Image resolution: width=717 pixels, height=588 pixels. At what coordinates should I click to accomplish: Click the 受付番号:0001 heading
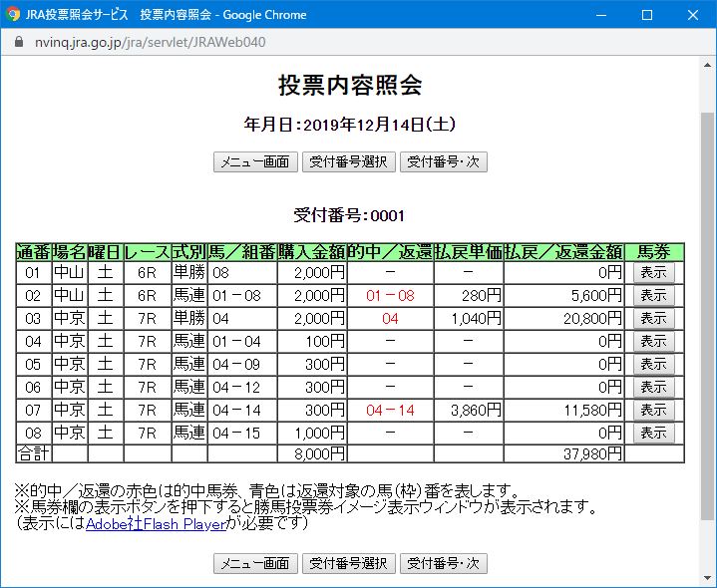point(349,215)
